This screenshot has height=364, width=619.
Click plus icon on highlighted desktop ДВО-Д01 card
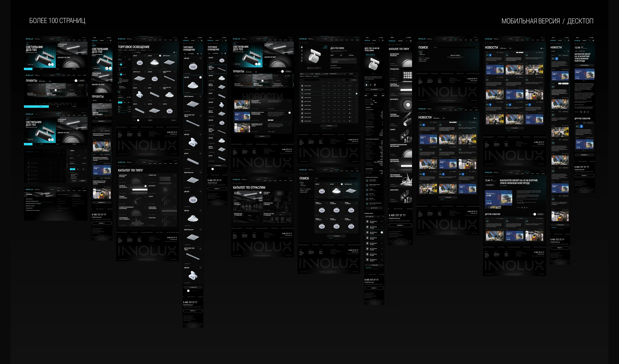point(160,56)
